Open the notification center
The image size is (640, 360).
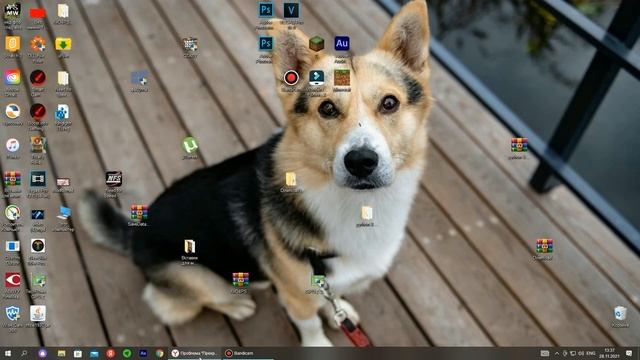coord(629,353)
